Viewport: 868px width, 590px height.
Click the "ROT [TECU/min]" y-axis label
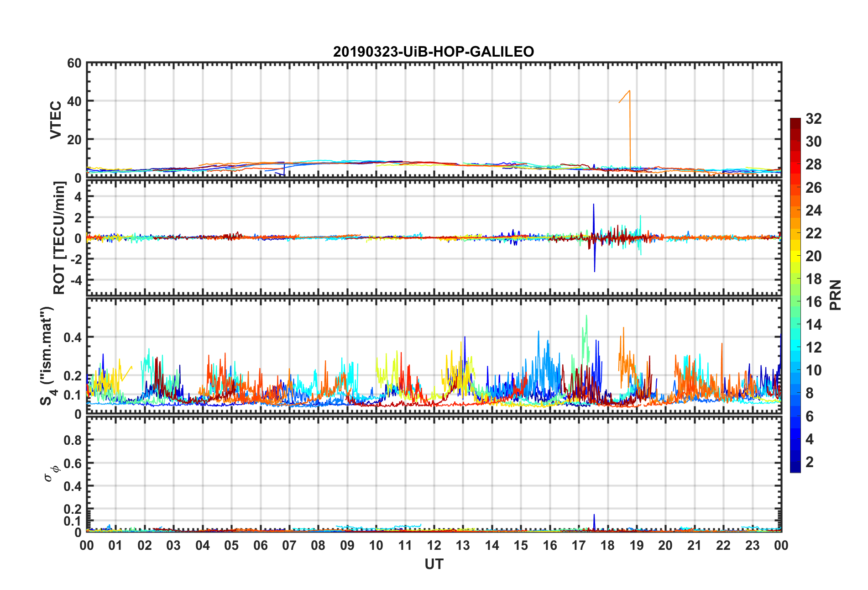coord(59,238)
